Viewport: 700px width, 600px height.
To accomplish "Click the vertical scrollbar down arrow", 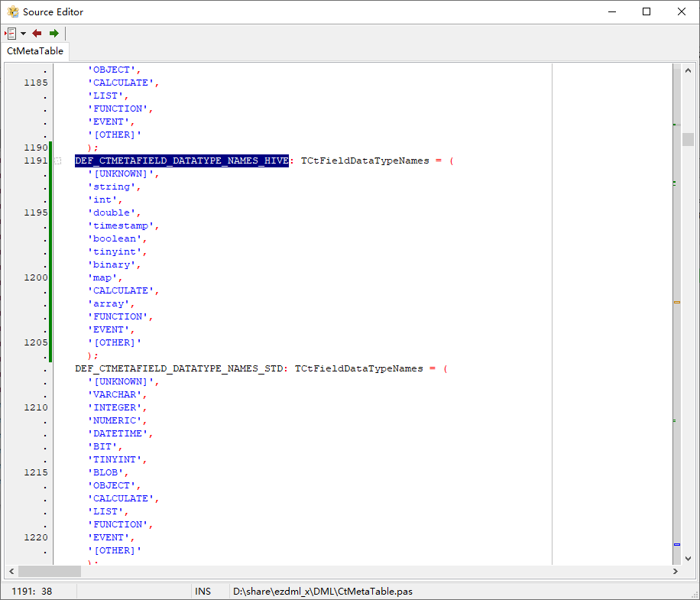I will coord(688,559).
